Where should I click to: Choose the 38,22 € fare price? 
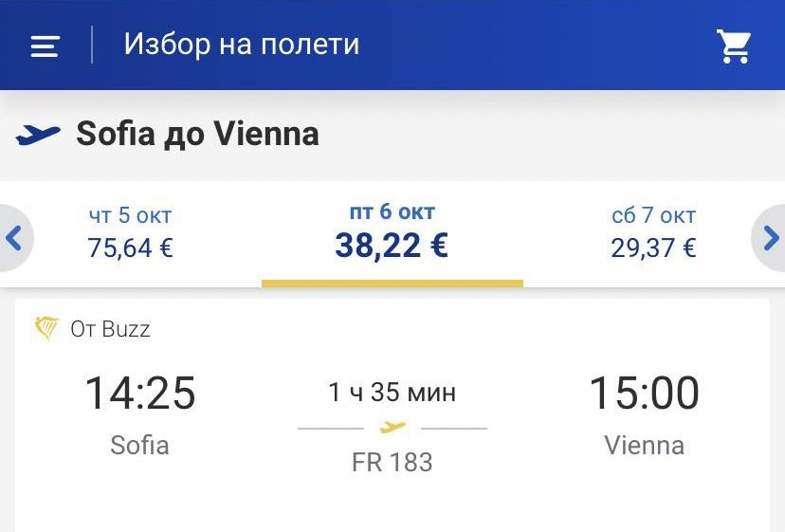[392, 247]
